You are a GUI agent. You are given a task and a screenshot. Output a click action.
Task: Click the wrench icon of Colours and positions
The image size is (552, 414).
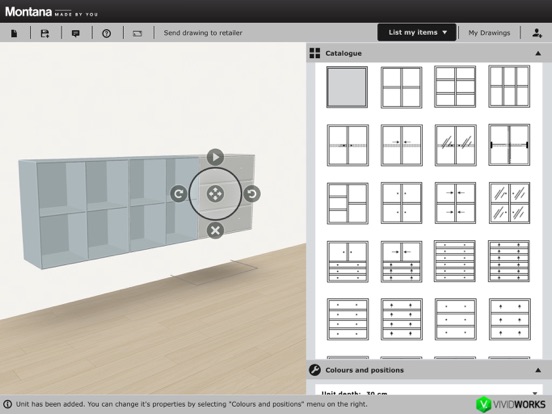tap(315, 370)
